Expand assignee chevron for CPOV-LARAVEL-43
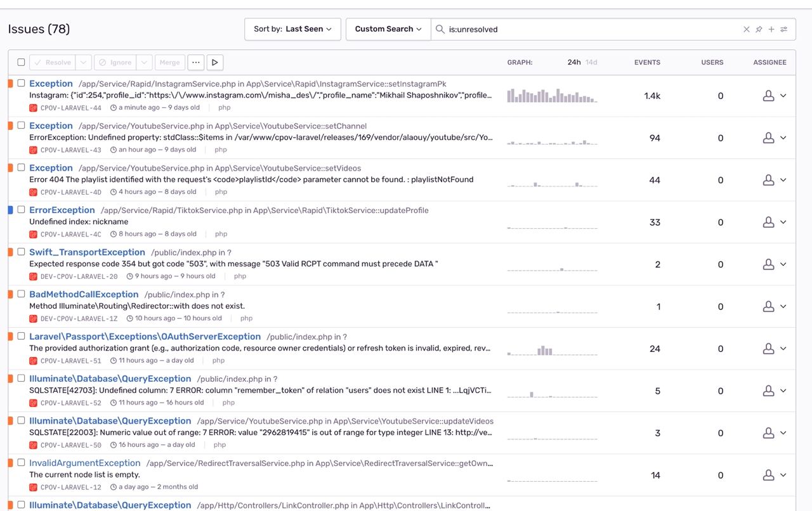 (783, 138)
